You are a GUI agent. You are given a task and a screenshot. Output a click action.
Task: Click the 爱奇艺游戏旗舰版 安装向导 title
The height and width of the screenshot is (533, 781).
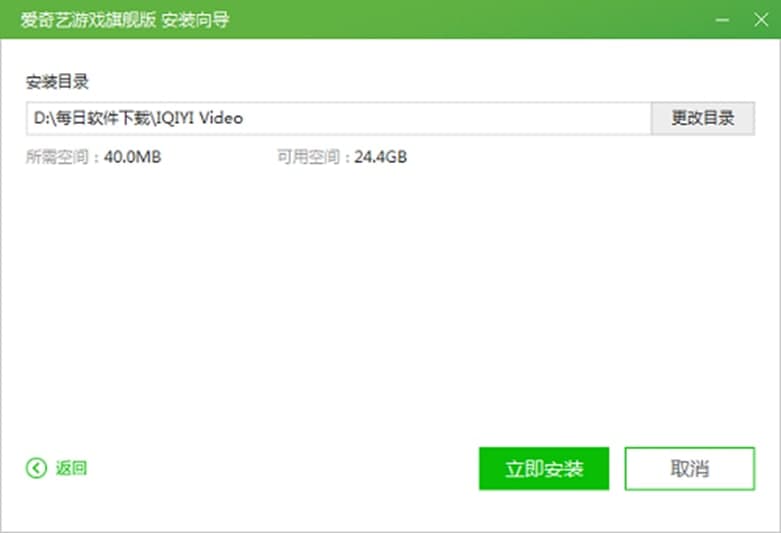tap(125, 20)
